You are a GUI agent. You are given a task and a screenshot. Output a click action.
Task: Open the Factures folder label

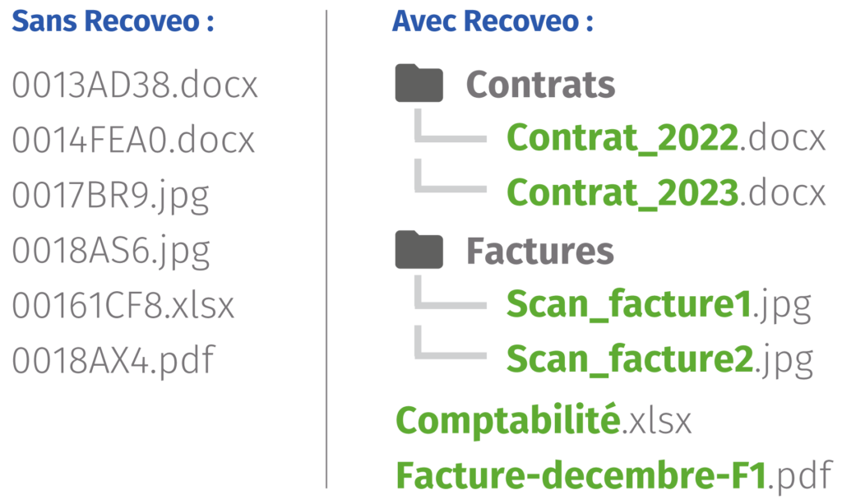click(x=539, y=252)
